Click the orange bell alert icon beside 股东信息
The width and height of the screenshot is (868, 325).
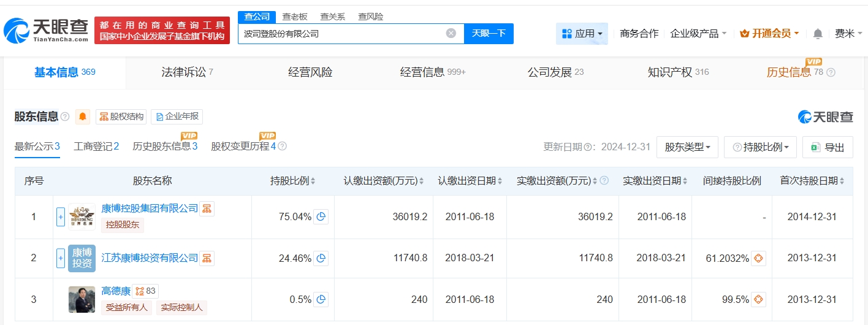(x=83, y=117)
